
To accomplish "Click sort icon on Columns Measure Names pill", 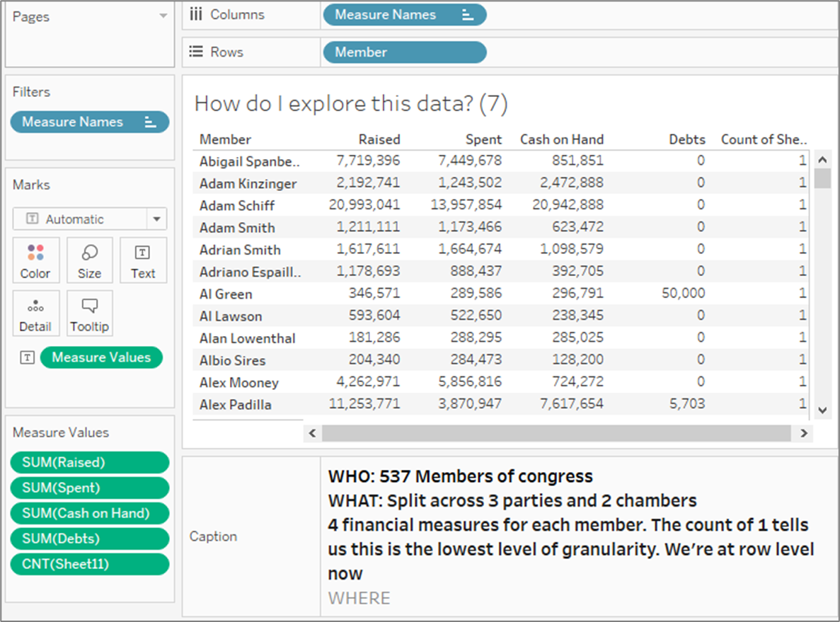I will (x=467, y=15).
